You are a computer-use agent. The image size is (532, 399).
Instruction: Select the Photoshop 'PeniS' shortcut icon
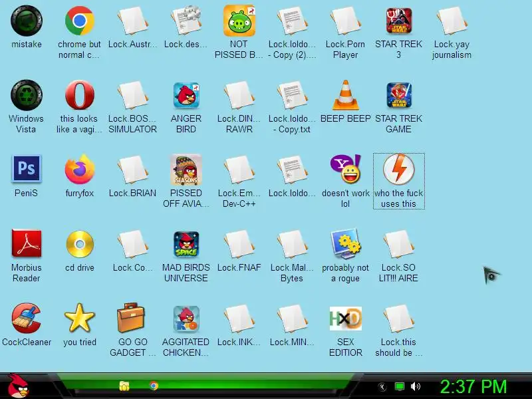coord(27,169)
